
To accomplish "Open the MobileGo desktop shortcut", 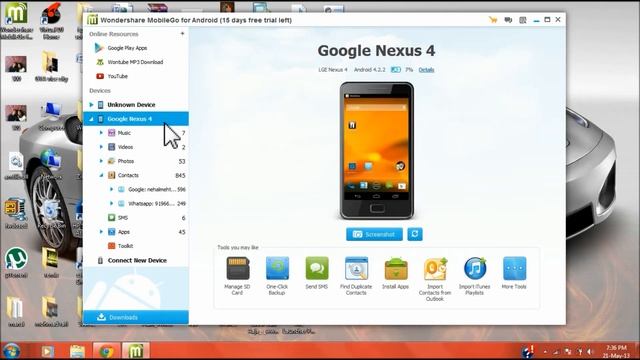I will tap(16, 20).
